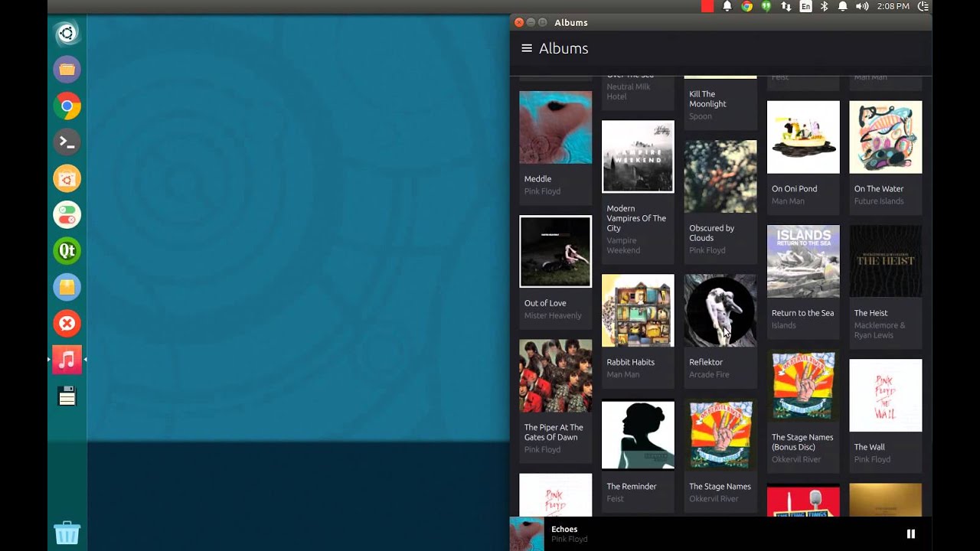This screenshot has width=980, height=551.
Task: Click the 'Arcade Fire' artist label
Action: click(709, 374)
